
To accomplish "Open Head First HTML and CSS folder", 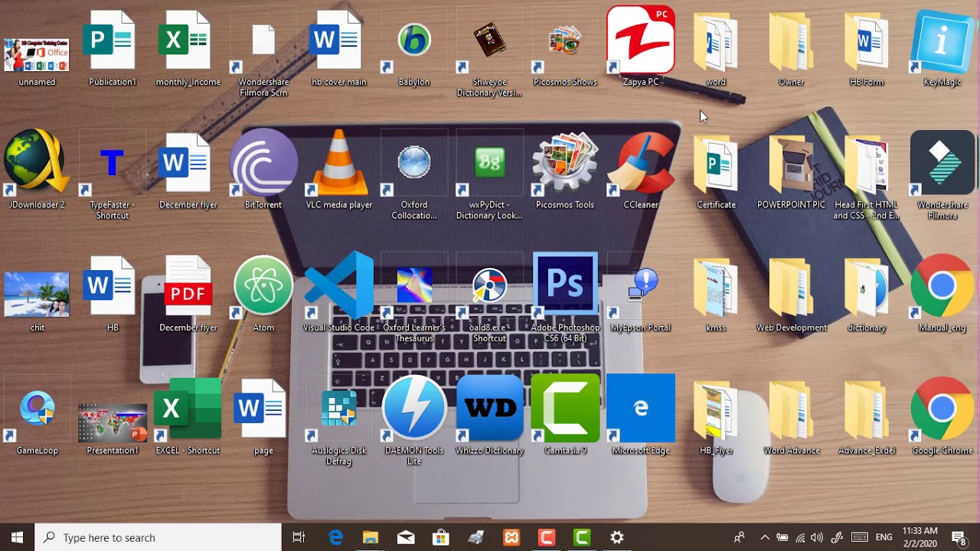I will point(867,164).
